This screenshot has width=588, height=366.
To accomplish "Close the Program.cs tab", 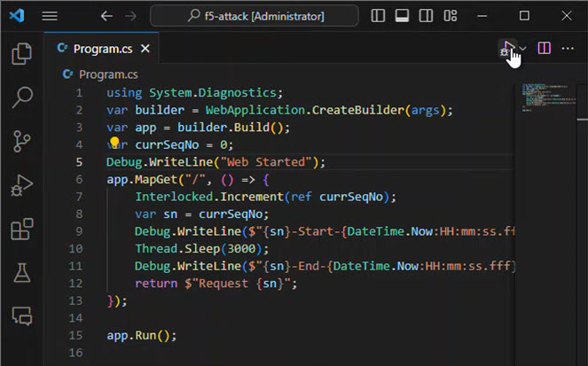I will (x=145, y=49).
